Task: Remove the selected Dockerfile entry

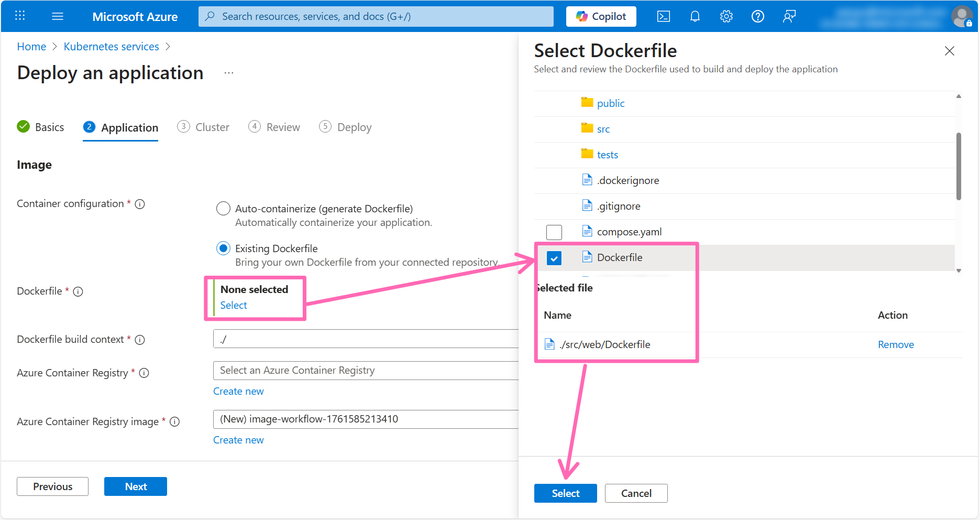Action: point(896,344)
